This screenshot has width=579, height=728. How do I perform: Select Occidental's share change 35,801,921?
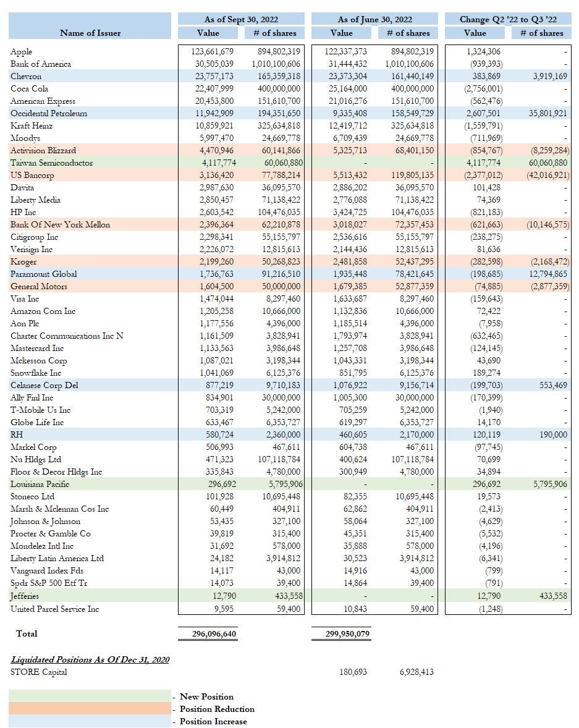548,113
